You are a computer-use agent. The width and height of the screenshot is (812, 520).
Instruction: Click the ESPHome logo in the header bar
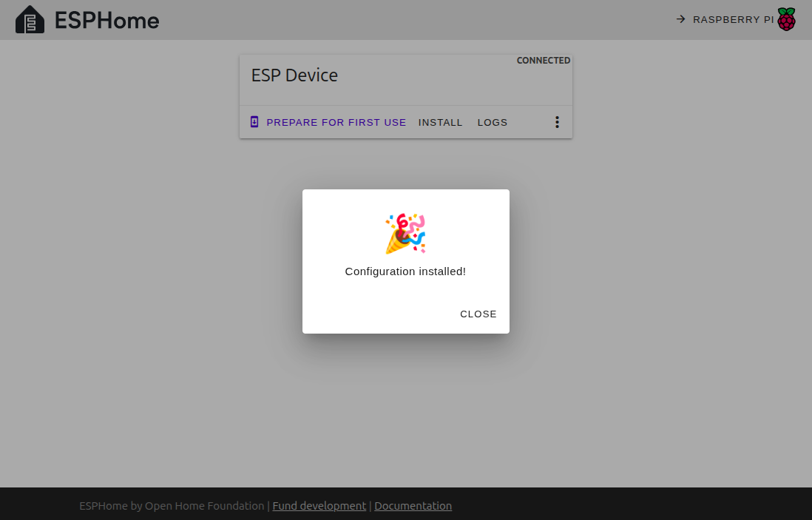coord(87,20)
